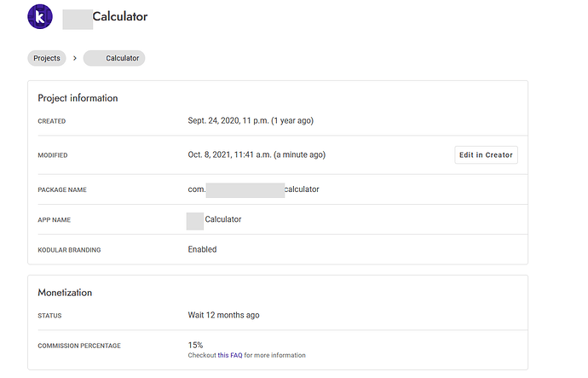Select the Calculator breadcrumb chip
This screenshot has height=378, width=588.
point(115,58)
